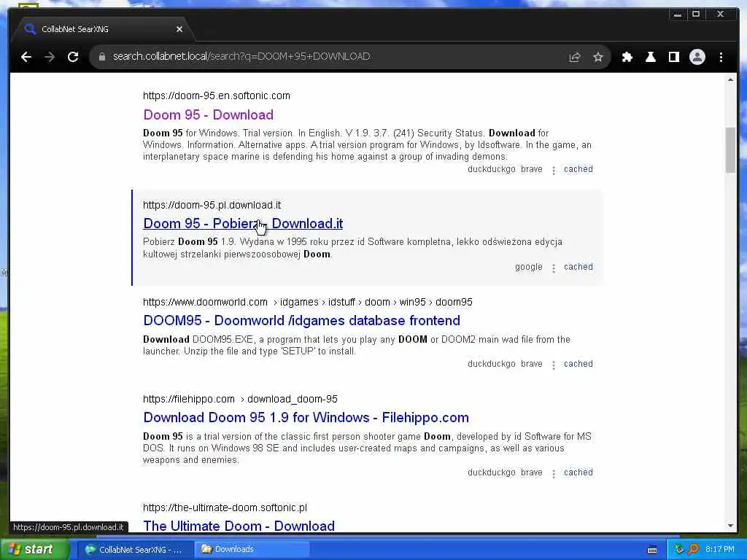The image size is (747, 560).
Task: Open the Chrome Labs flask icon
Action: click(x=650, y=57)
